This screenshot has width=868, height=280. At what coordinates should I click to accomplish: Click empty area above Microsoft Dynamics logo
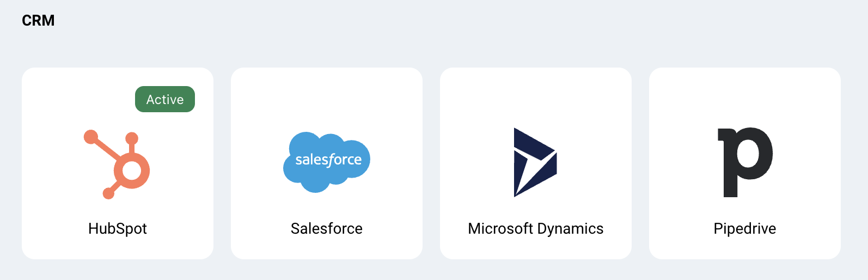tap(536, 98)
